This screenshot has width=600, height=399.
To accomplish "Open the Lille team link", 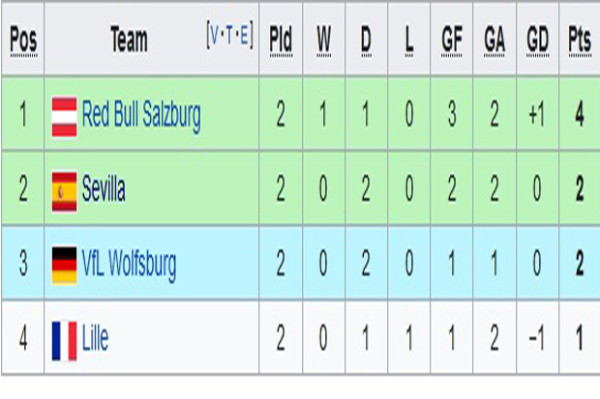I will [x=95, y=338].
